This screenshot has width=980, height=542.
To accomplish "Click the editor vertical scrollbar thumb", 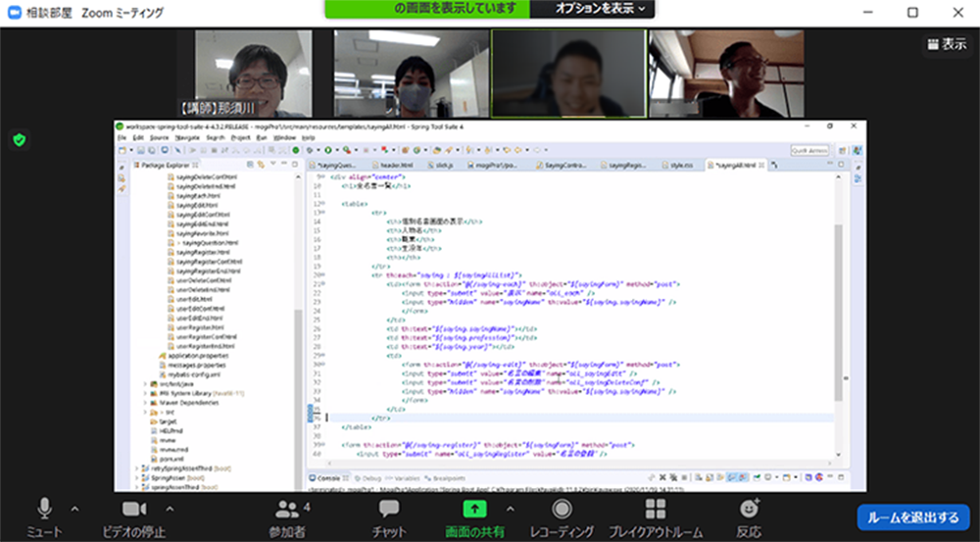I will click(838, 312).
